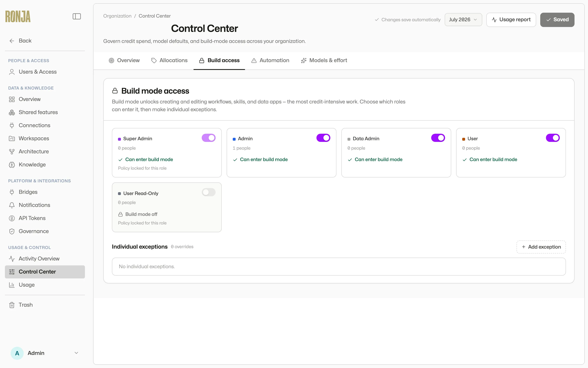This screenshot has width=588, height=368.
Task: Click the blue Admin role color dot
Action: click(234, 139)
